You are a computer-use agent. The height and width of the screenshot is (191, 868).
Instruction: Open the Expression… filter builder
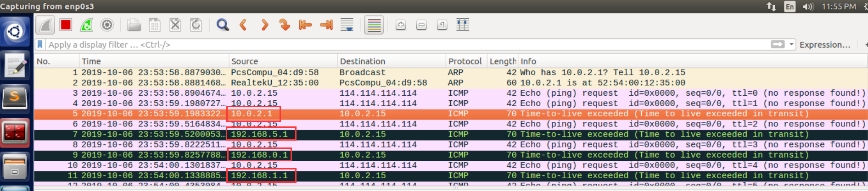point(824,44)
